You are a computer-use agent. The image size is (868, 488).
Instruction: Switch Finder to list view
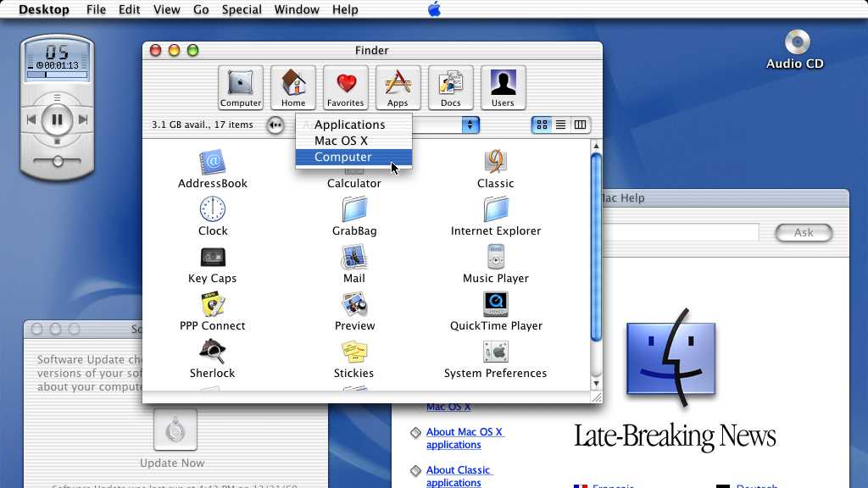coord(561,125)
